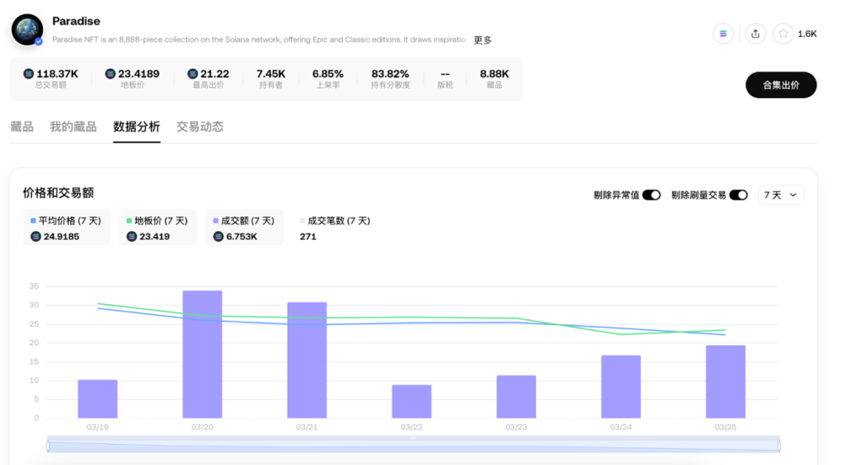The image size is (868, 465).
Task: Toggle the 剔除异常值 switch
Action: (652, 195)
